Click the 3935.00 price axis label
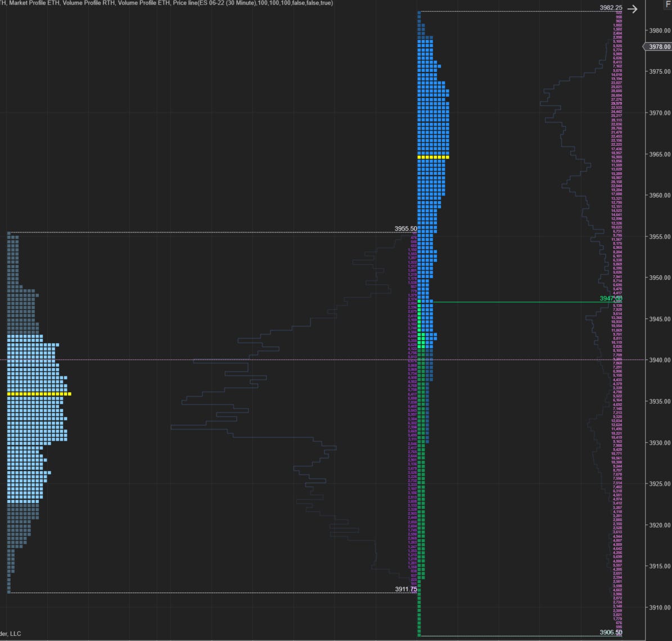 click(x=660, y=401)
